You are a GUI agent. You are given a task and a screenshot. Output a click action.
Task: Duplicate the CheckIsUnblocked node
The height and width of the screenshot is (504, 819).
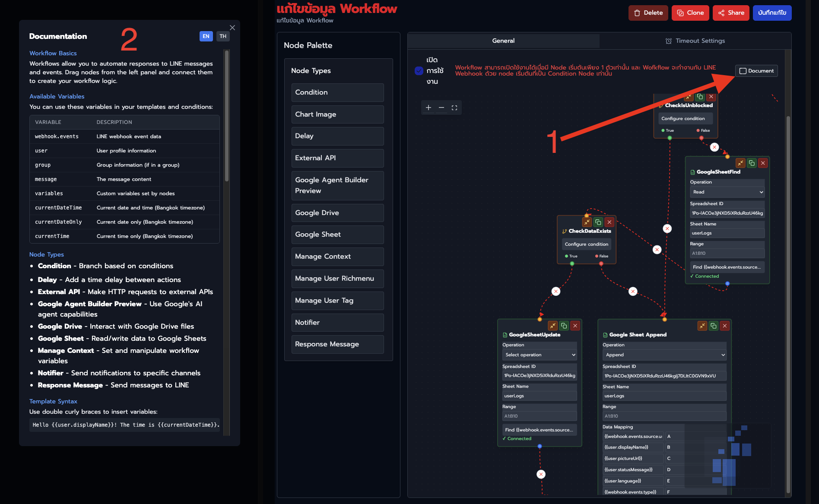pos(700,97)
